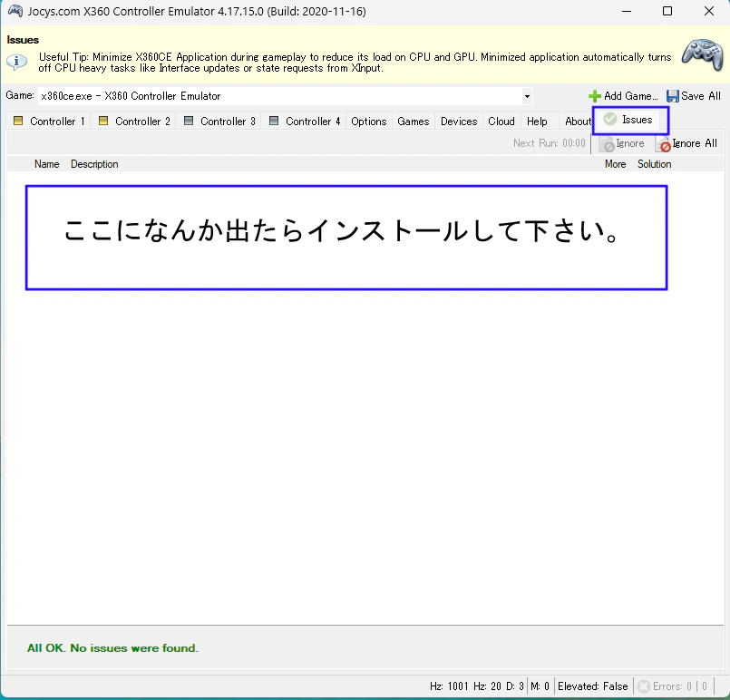
Task: Click the floppy disk Save All icon
Action: tap(672, 96)
